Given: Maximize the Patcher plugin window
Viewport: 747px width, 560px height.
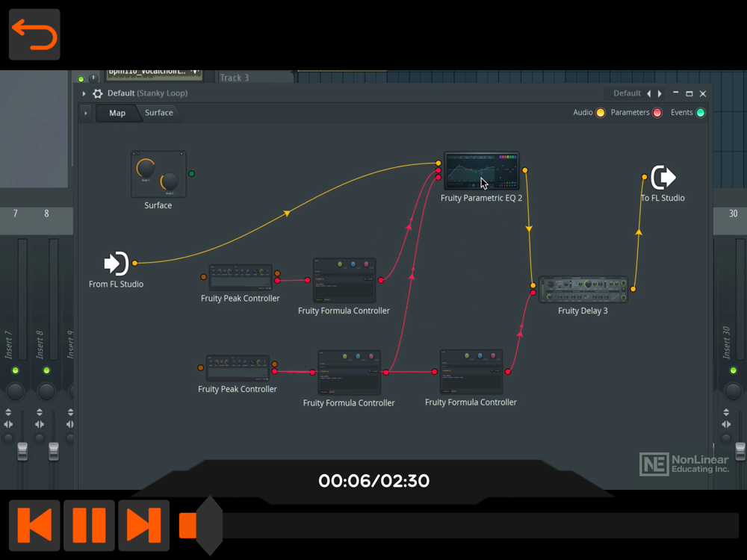Looking at the screenshot, I should click(689, 94).
